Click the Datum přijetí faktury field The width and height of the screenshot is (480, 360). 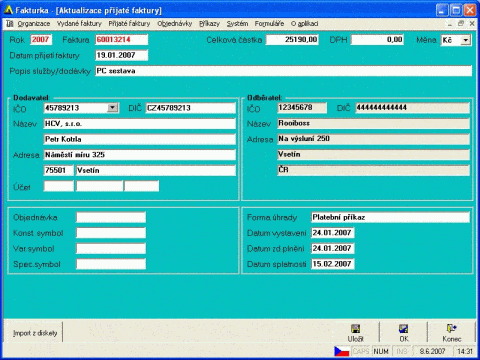121,55
